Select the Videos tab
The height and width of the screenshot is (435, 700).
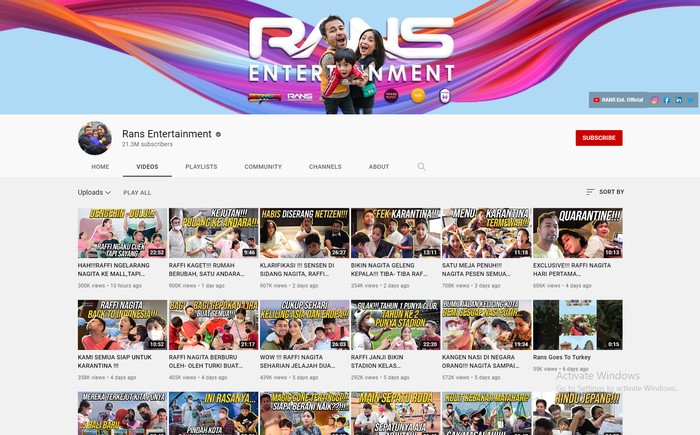[147, 167]
